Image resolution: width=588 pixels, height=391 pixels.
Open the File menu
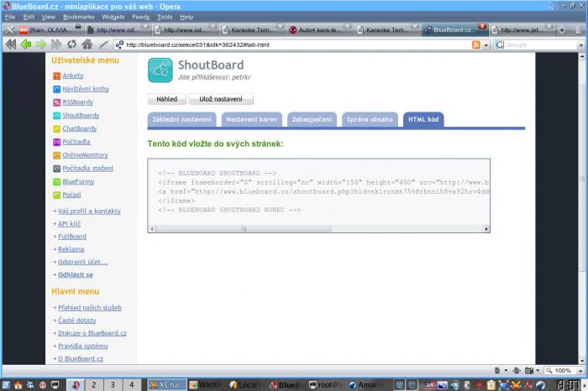pyautogui.click(x=10, y=17)
